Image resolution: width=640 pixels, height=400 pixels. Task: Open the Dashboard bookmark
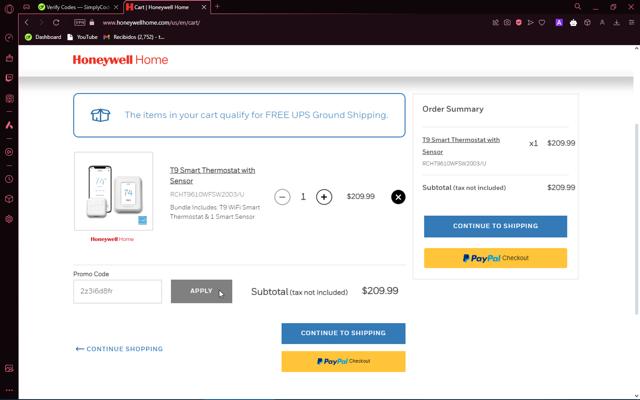(x=43, y=37)
